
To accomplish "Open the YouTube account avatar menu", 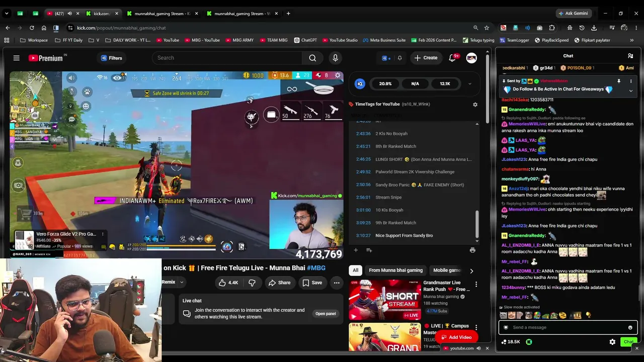I will tap(471, 58).
